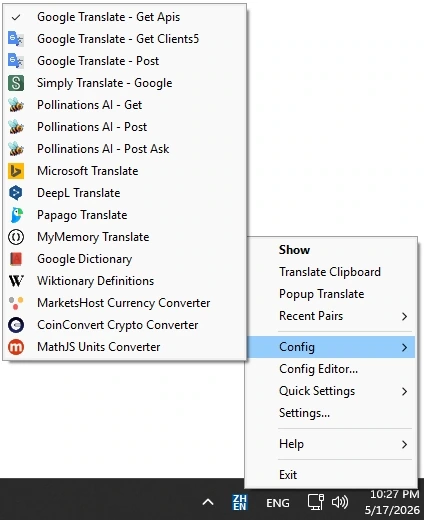This screenshot has height=520, width=424.
Task: Click the MyMemory circular icon
Action: point(16,237)
